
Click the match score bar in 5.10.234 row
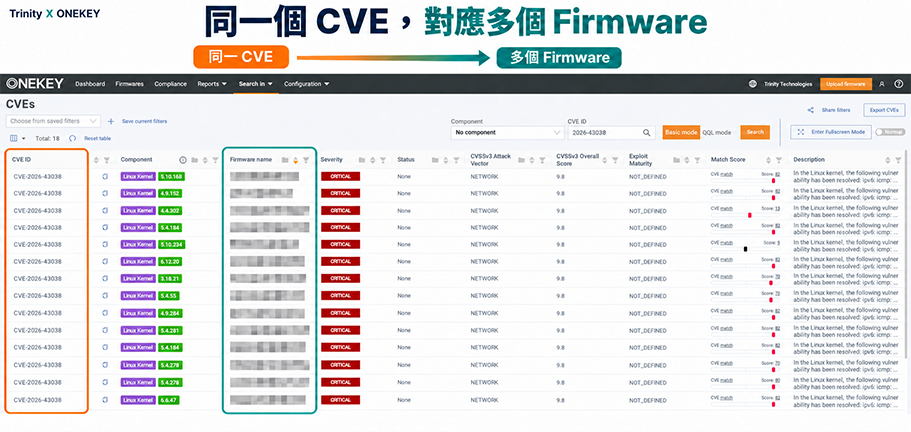[x=745, y=249]
